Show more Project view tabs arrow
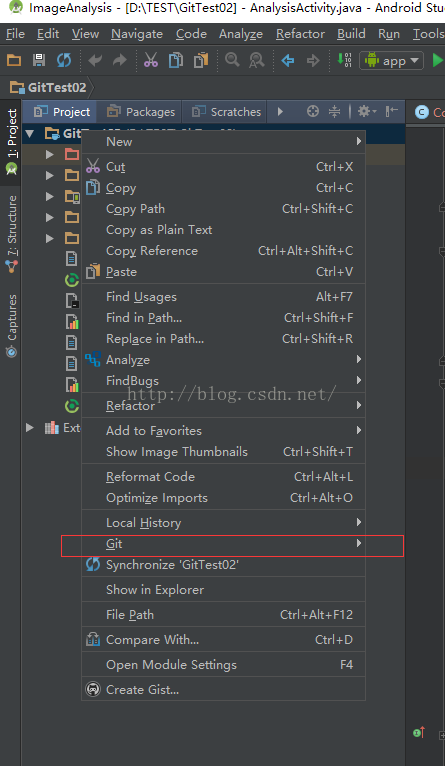445x766 pixels. point(280,111)
